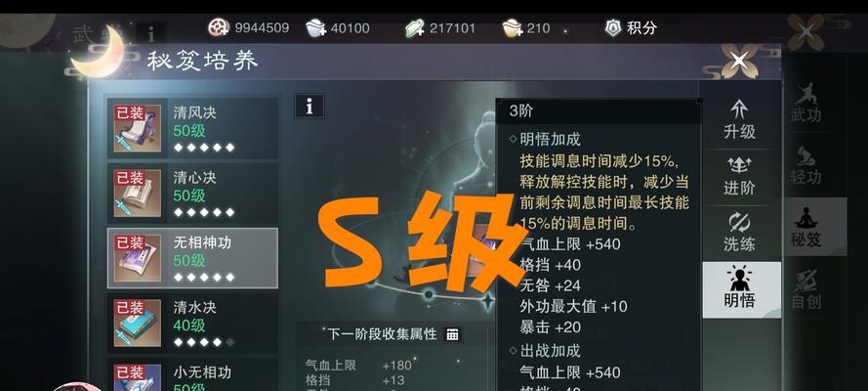
Task: Select the 清风决 manual entry
Action: point(192,128)
